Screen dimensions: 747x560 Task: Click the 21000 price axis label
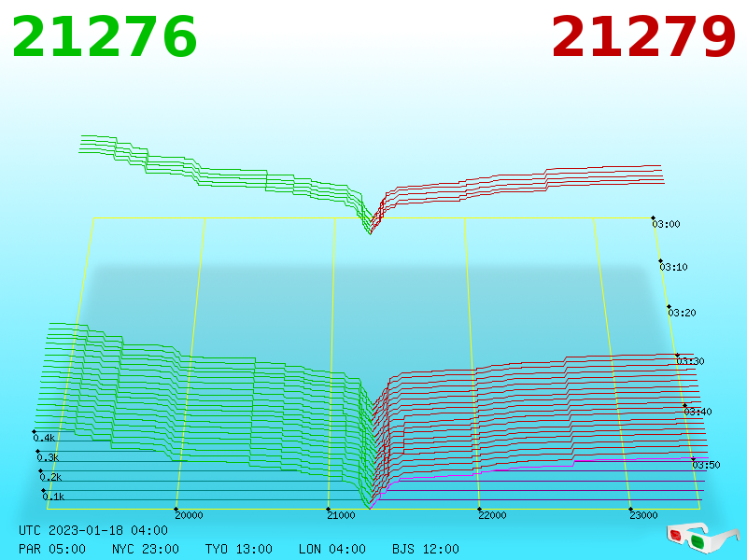tap(341, 515)
